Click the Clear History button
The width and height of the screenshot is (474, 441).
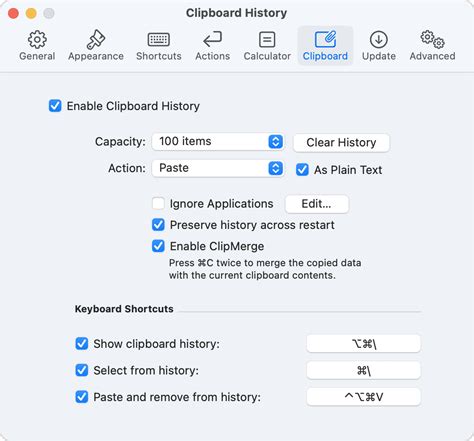[x=341, y=143]
